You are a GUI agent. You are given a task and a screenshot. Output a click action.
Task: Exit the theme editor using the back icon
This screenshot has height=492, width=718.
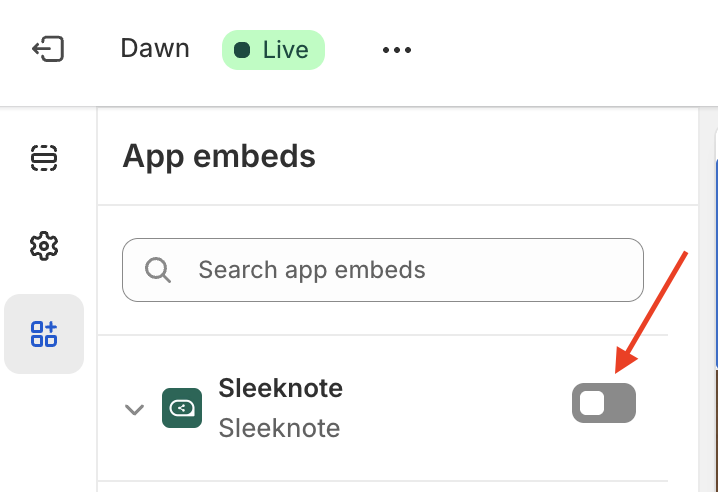click(48, 49)
